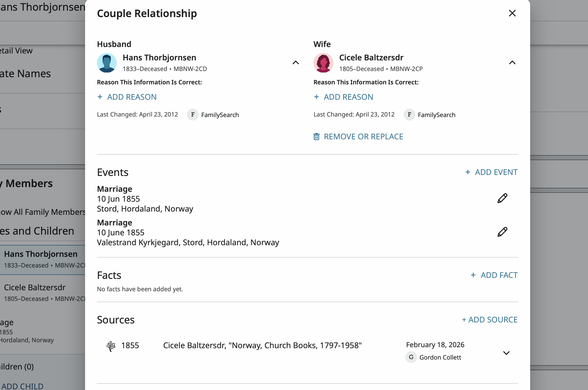The width and height of the screenshot is (588, 390).
Task: Collapse the Wife details section
Action: [x=512, y=63]
